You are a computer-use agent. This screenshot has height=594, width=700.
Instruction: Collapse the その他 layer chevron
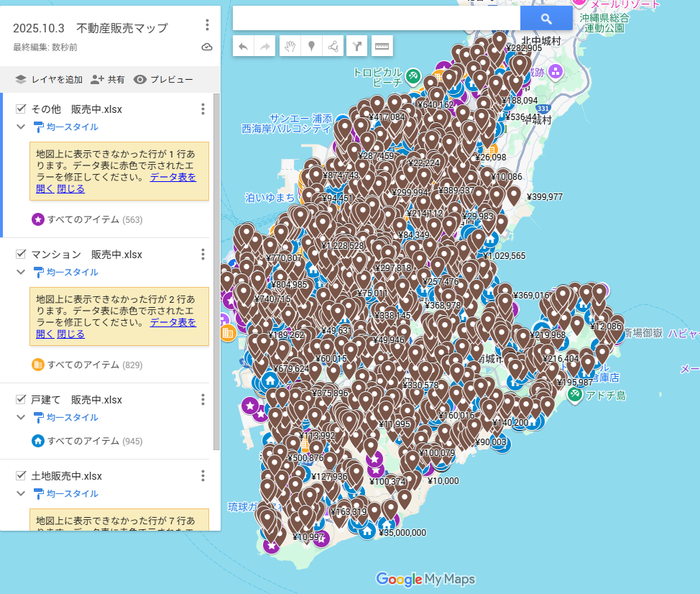(x=21, y=127)
